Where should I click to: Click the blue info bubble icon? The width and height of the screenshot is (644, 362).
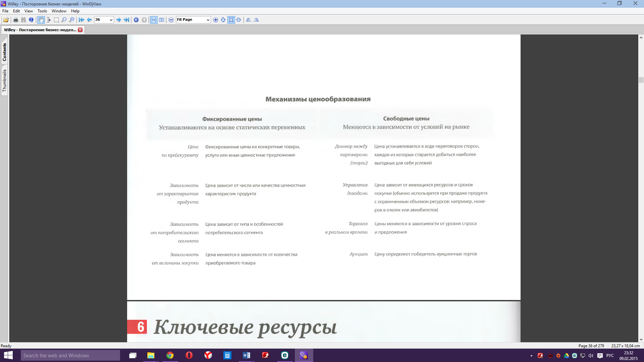[x=31, y=20]
